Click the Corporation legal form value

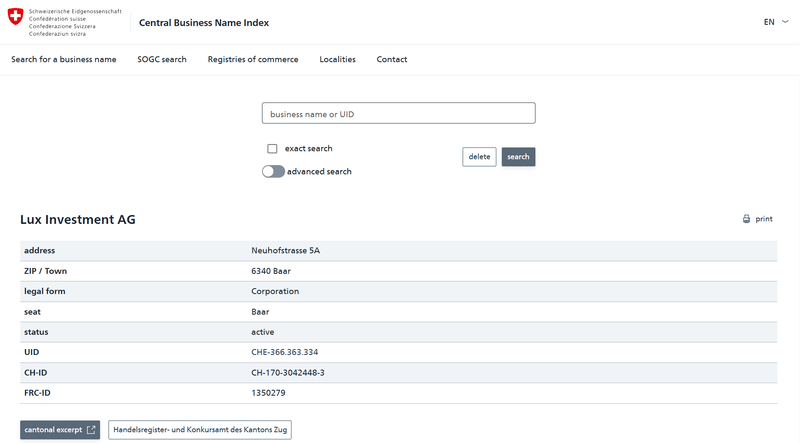(275, 291)
